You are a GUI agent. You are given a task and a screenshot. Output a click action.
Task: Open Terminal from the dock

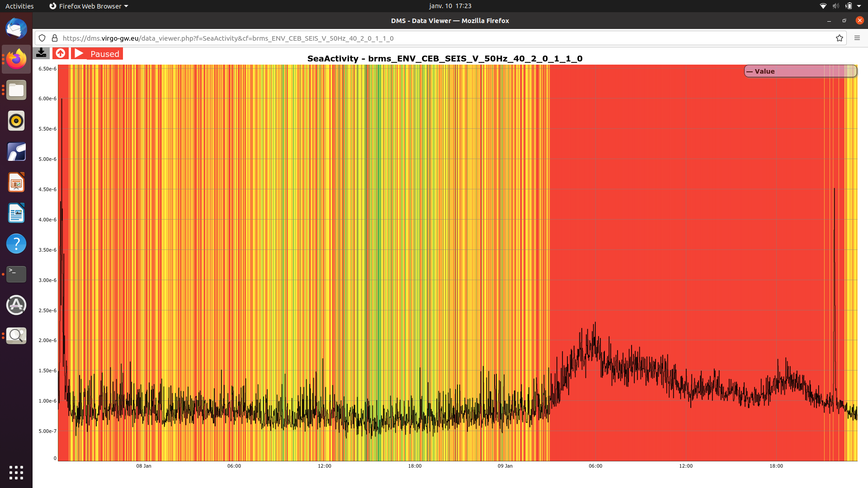[16, 274]
